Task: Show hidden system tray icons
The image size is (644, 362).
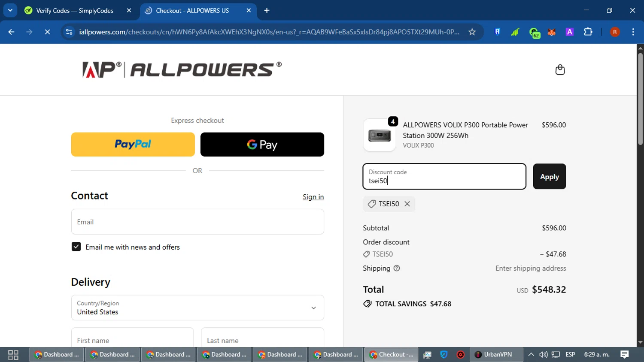Action: (531, 355)
